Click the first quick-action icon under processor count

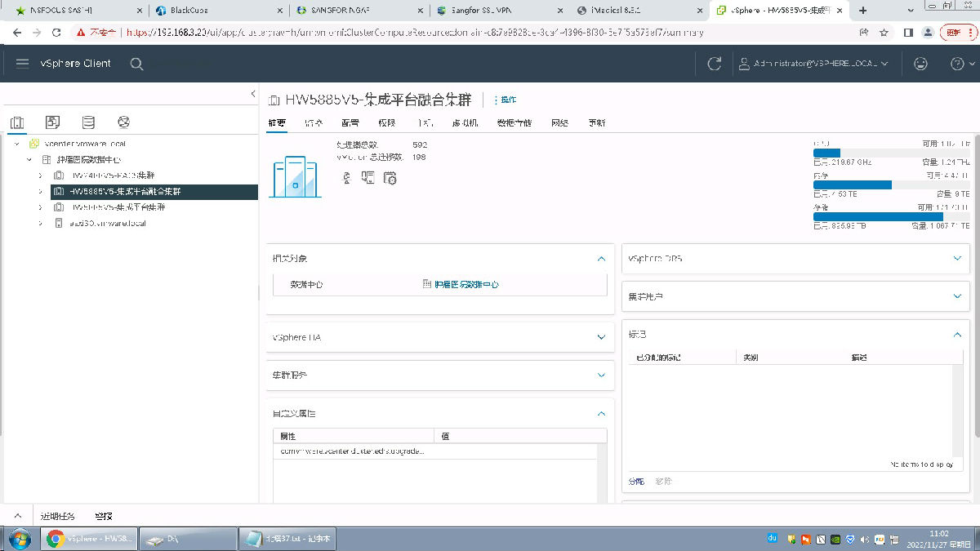(x=346, y=177)
